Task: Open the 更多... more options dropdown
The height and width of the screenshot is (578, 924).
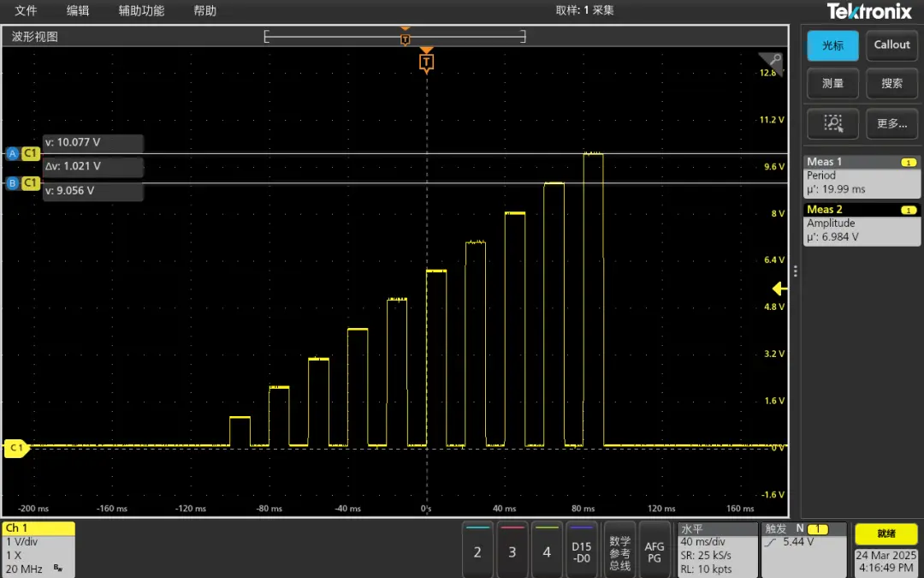Action: 891,123
